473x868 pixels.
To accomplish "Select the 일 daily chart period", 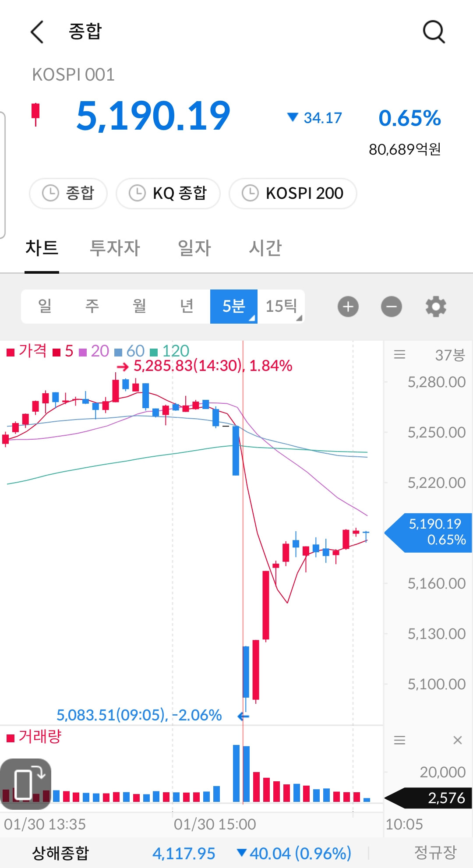I will coord(45,307).
